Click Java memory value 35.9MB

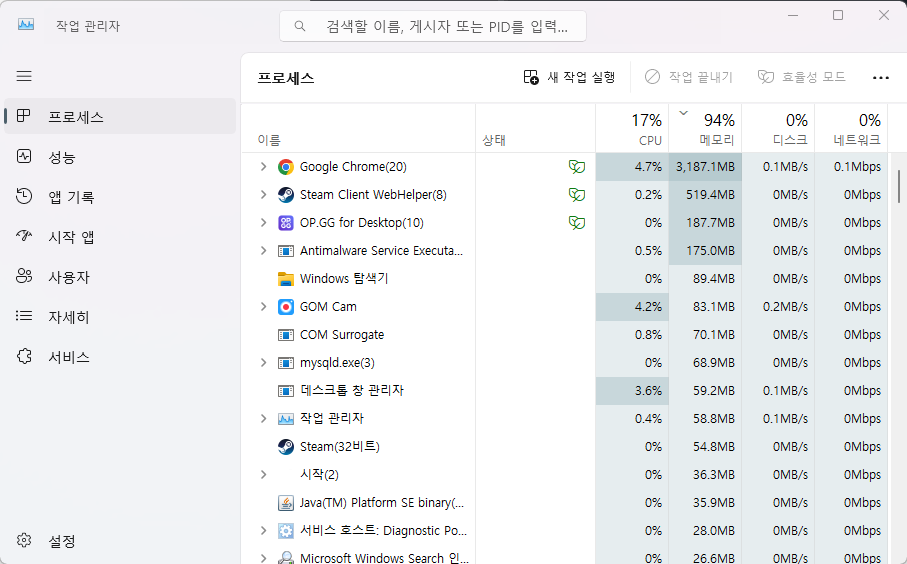pos(705,503)
